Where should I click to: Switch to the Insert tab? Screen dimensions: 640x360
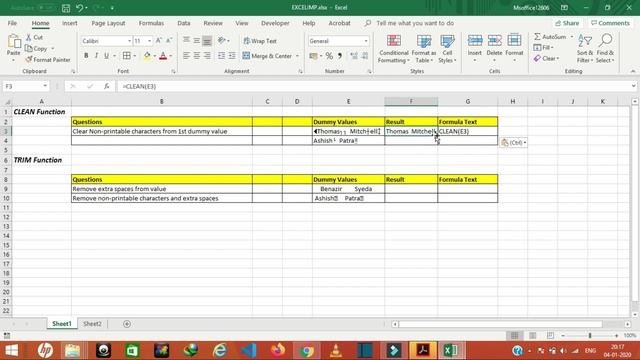(70, 23)
